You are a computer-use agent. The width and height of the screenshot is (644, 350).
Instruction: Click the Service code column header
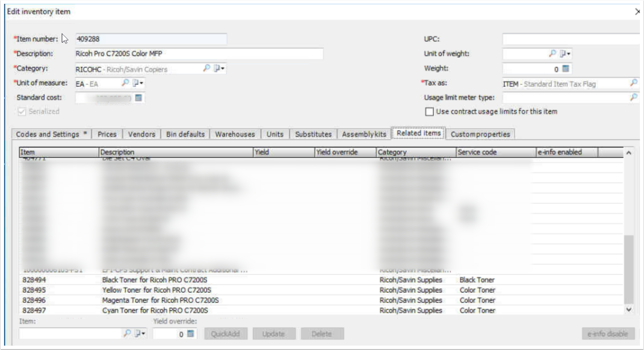[496, 152]
